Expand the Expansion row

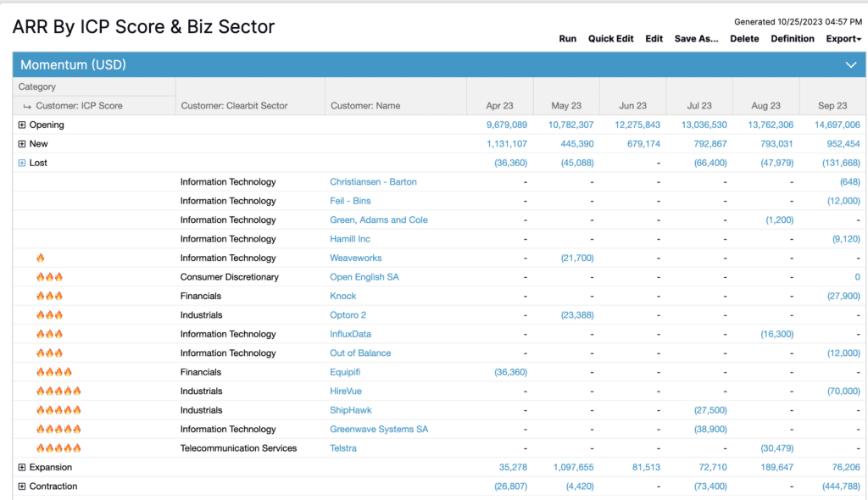[21, 467]
